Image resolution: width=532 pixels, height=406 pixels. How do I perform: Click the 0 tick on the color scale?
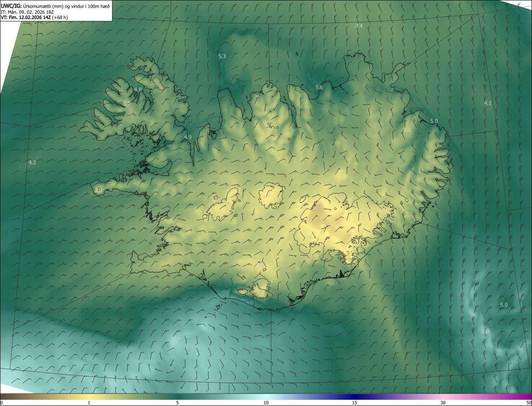pos(2,403)
